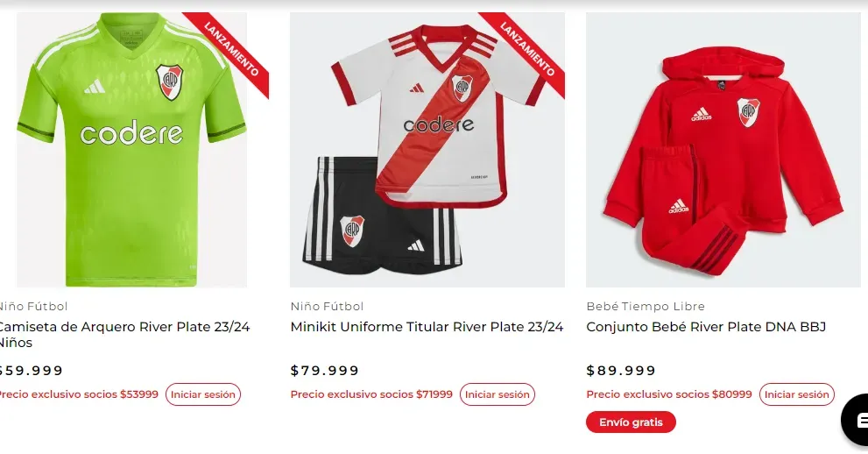Click Niño Fútbol label above Minikit

pos(327,306)
